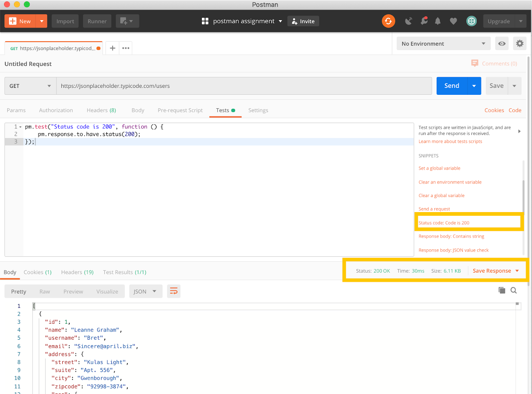The width and height of the screenshot is (532, 394).
Task: Switch to the Params tab
Action: coord(16,110)
